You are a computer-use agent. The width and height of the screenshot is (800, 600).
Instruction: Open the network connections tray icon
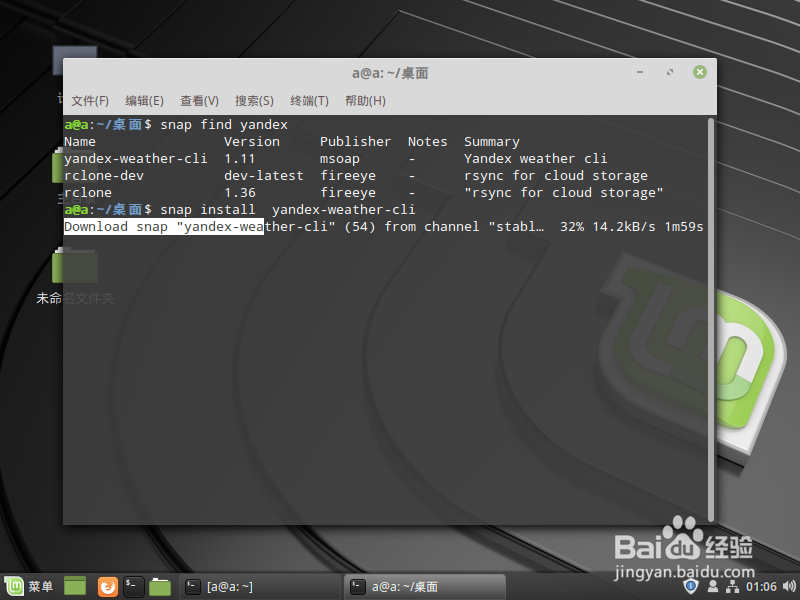click(x=732, y=587)
